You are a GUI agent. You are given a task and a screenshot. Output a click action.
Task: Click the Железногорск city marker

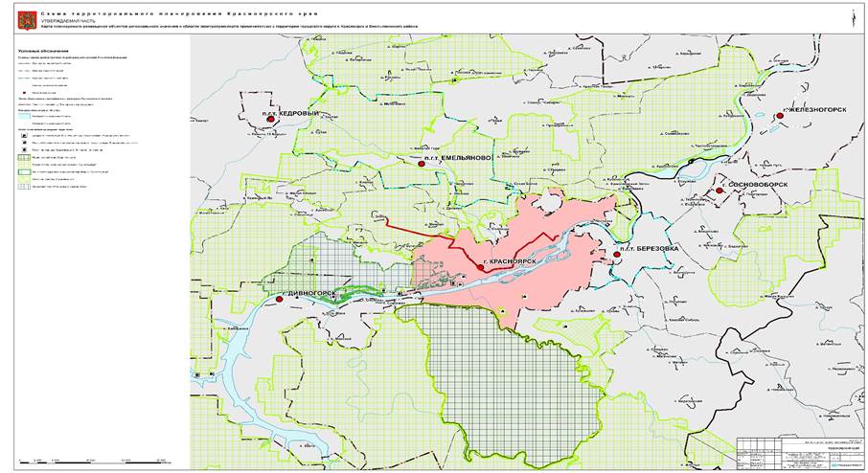[780, 116]
